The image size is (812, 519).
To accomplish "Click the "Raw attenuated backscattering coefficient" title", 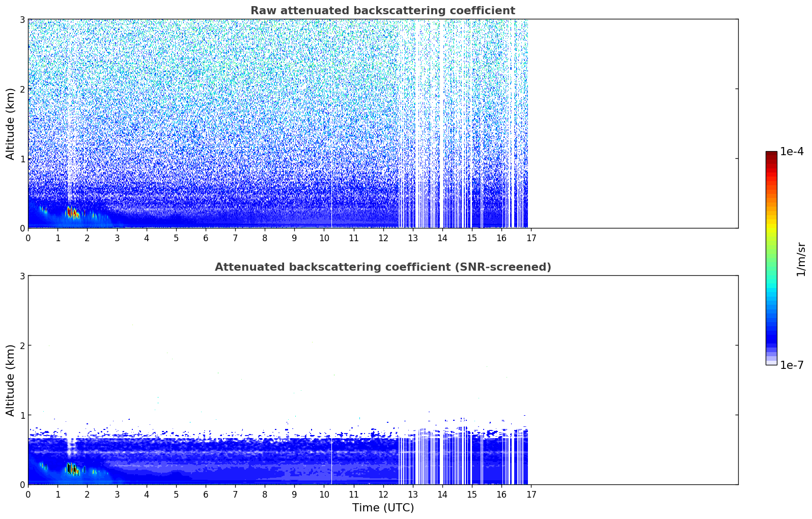I will pyautogui.click(x=383, y=11).
